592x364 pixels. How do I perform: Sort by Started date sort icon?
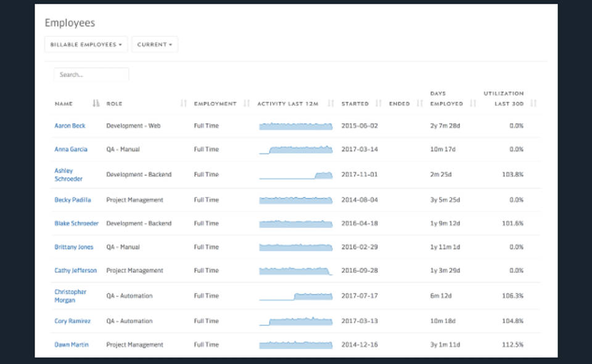point(379,103)
